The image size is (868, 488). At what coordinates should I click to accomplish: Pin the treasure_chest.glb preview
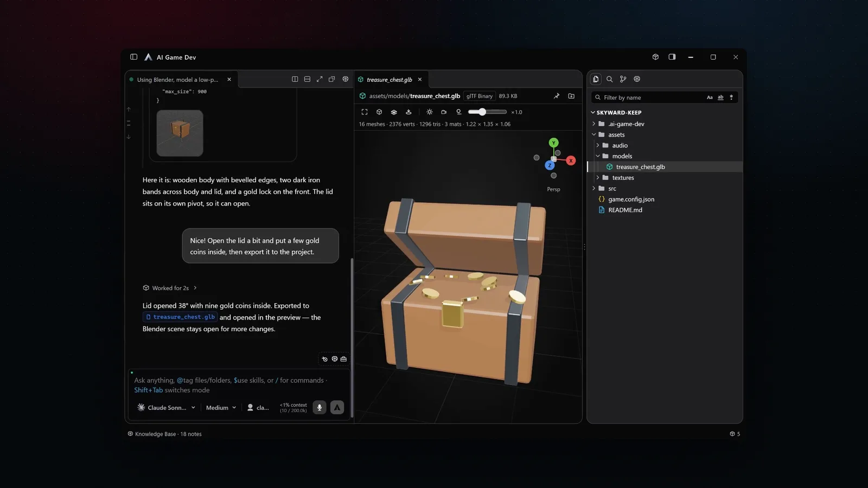pos(557,96)
